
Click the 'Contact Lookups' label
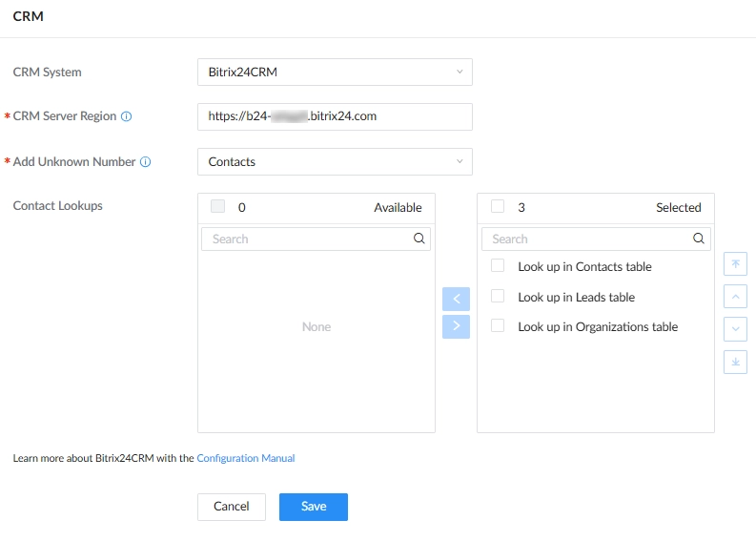pos(58,205)
